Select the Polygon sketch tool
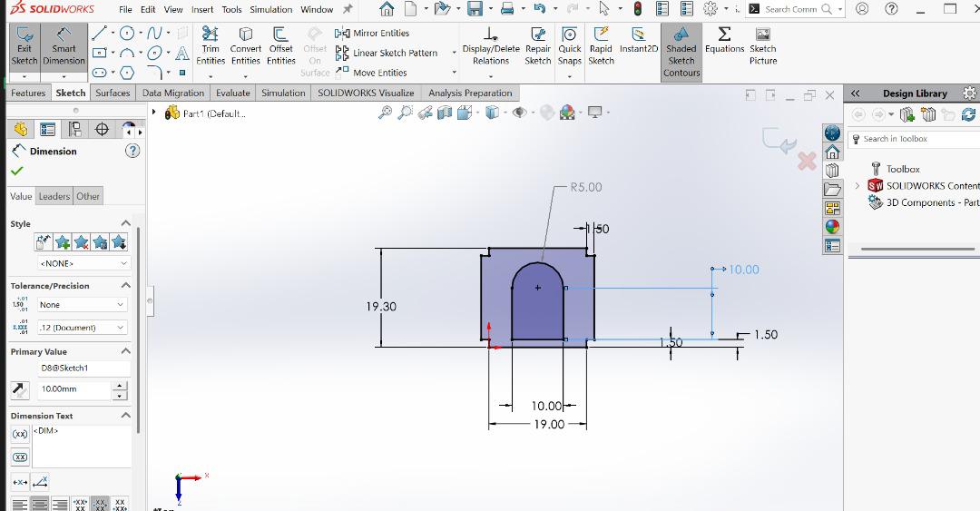 point(127,74)
